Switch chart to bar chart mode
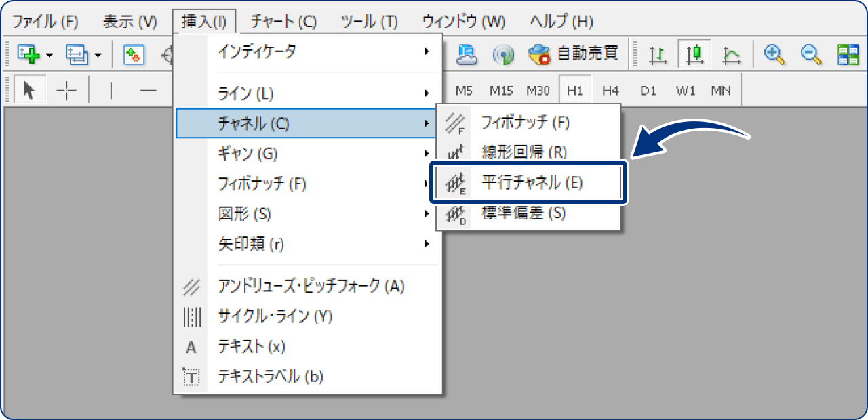The width and height of the screenshot is (868, 420). [x=657, y=55]
